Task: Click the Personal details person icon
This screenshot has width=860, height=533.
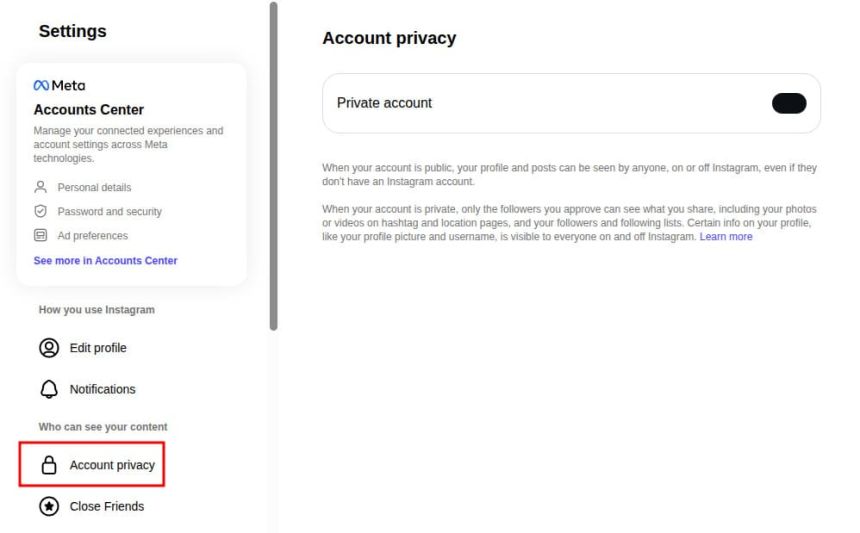Action: pyautogui.click(x=41, y=187)
